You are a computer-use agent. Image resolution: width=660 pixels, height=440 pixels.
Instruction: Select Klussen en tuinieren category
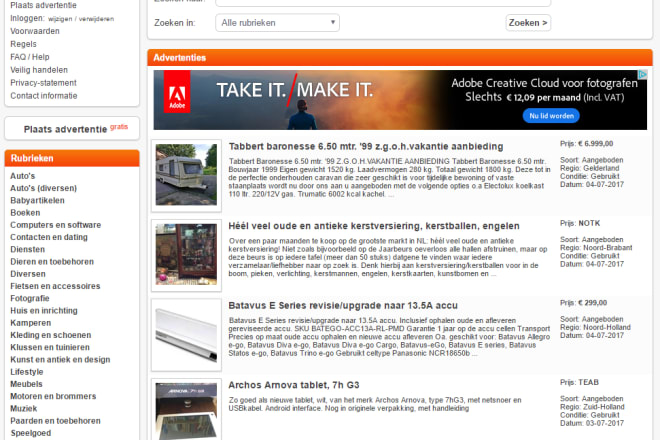[x=50, y=347]
